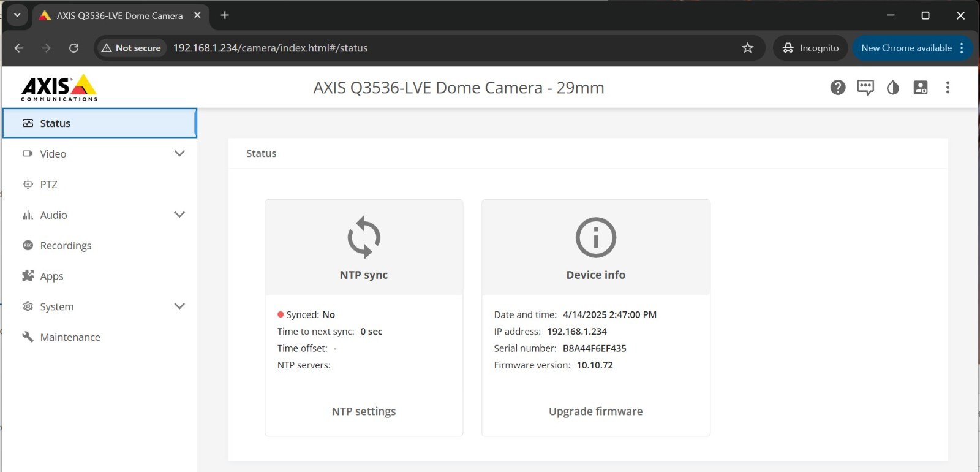Click the PTZ crosshair sidebar icon
The image size is (980, 472).
click(28, 185)
